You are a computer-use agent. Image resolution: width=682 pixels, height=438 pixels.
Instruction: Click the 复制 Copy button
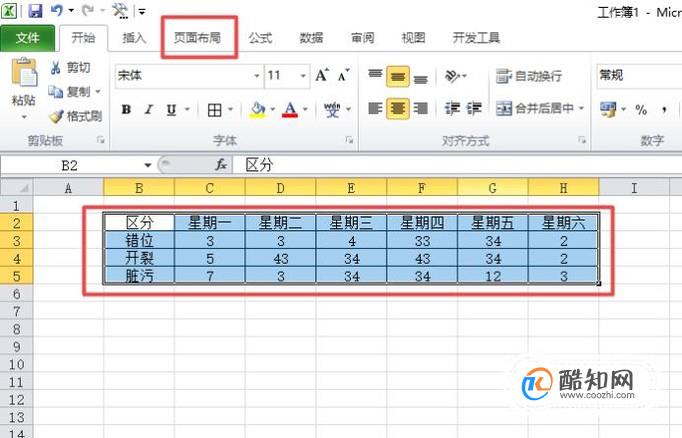pos(69,92)
